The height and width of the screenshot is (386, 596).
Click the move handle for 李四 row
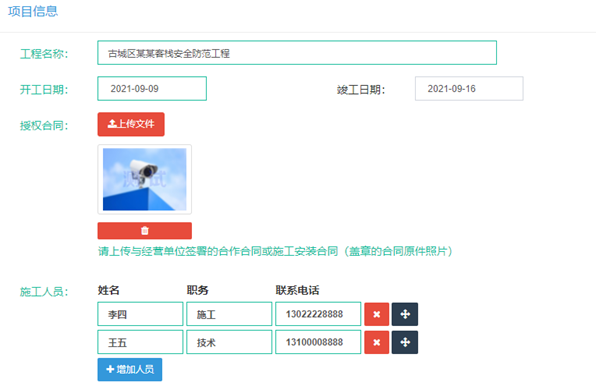pos(405,314)
